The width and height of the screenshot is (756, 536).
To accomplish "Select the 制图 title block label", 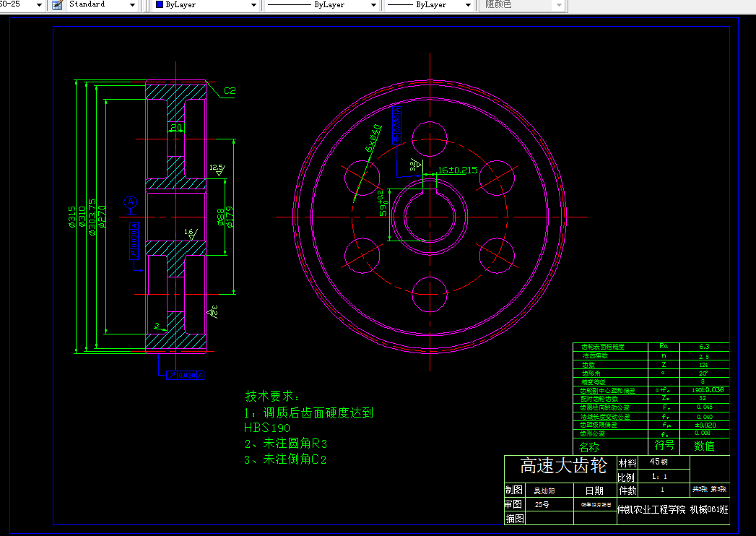I will point(514,490).
